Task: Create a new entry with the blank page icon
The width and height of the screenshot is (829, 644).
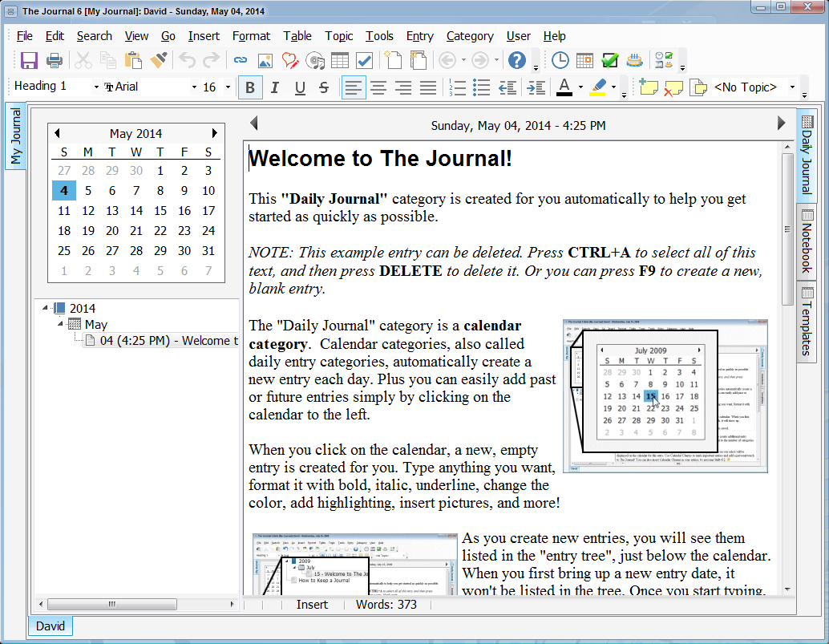Action: coord(392,60)
